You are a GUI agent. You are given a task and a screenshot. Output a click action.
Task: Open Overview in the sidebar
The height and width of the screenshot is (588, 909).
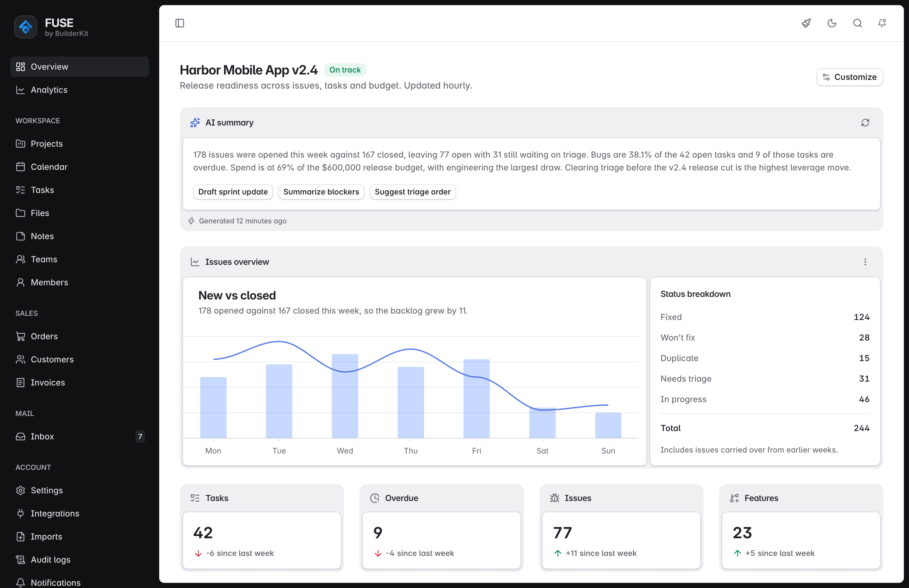[x=79, y=67]
